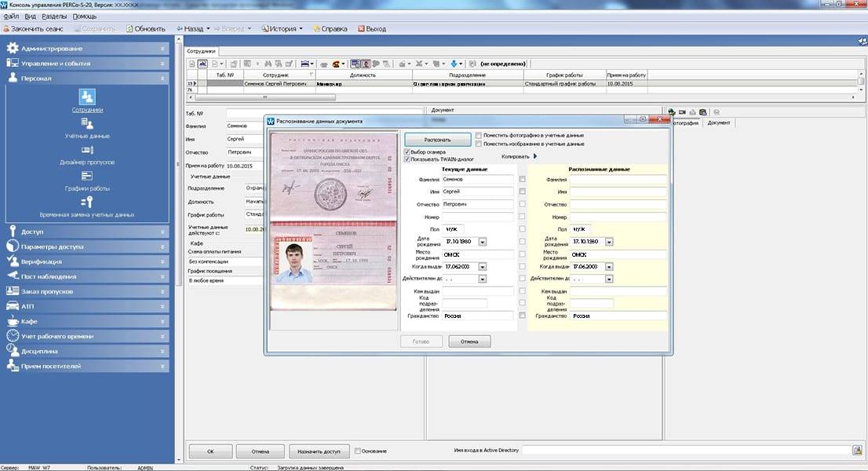Enable Поместить фотографию в учетные данные

[479, 136]
